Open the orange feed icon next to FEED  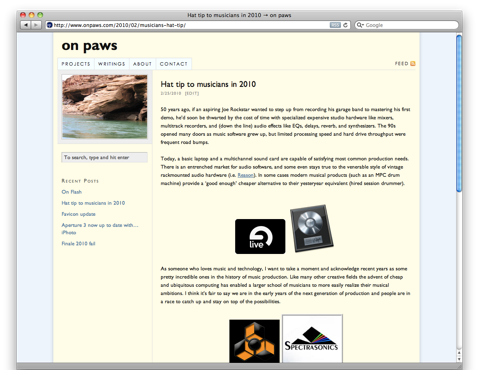(413, 63)
